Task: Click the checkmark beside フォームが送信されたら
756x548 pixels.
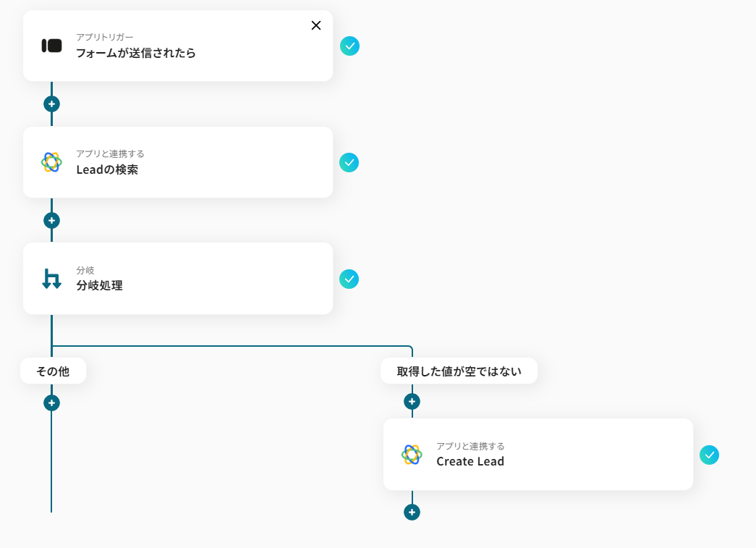Action: (349, 46)
